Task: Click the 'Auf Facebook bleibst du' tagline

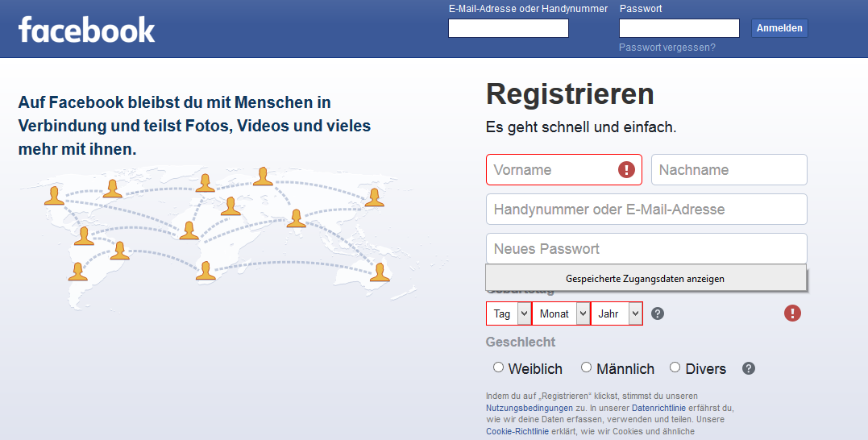Action: coord(194,126)
